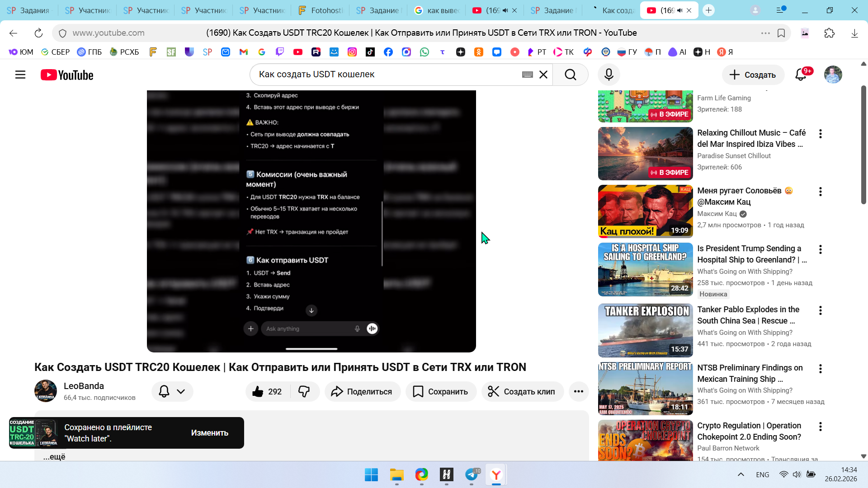Expand the description with ...ещё
868x488 pixels.
tap(54, 456)
